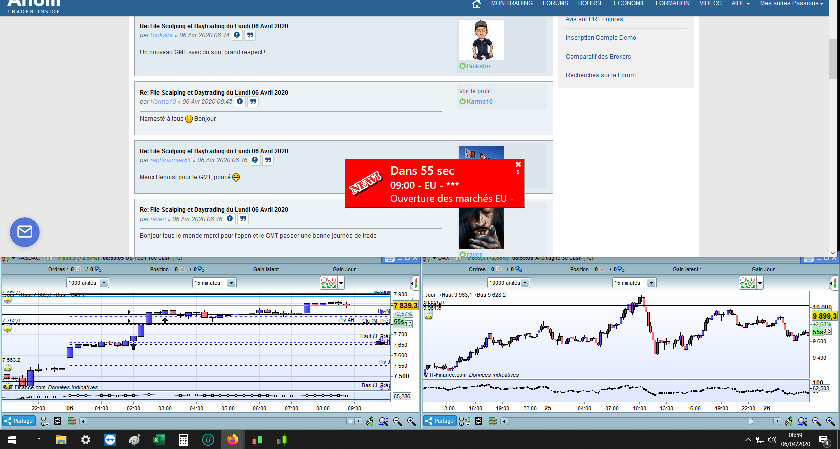The image size is (840, 449).
Task: Click the chart style icon in the right chart
Action: [747, 283]
